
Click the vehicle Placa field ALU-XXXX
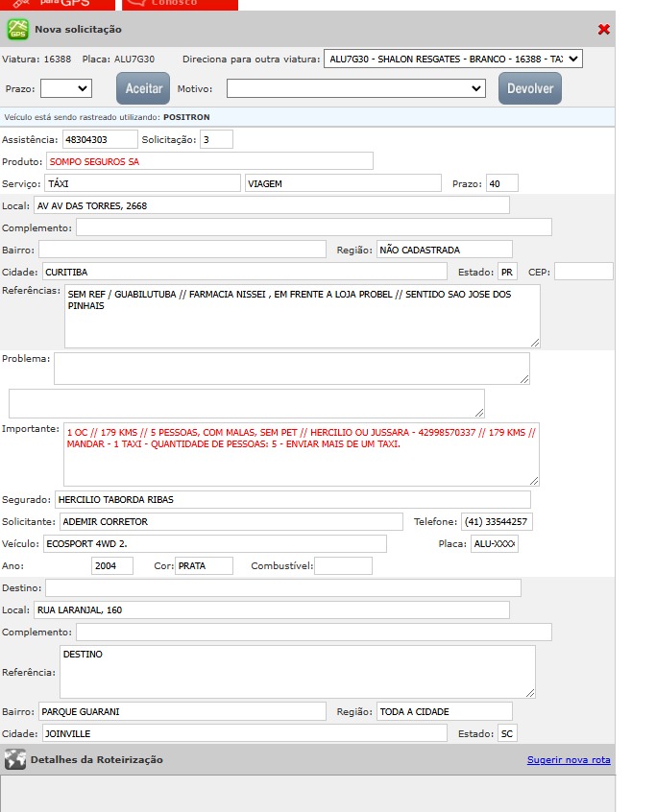[495, 544]
